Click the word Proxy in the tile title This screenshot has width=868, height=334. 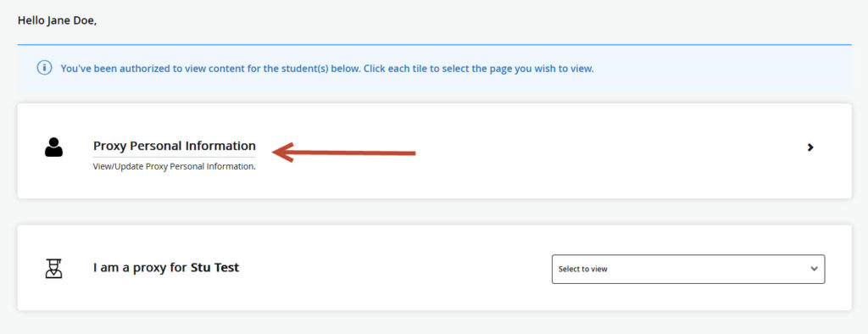tap(109, 146)
